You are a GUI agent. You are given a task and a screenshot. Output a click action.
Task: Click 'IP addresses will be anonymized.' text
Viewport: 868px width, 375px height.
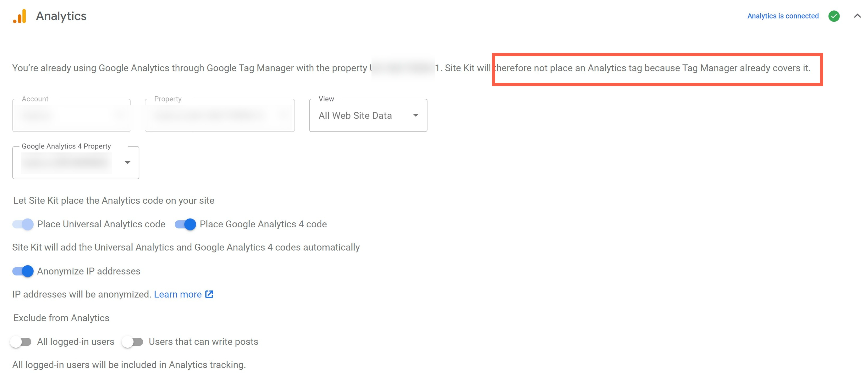tap(81, 294)
